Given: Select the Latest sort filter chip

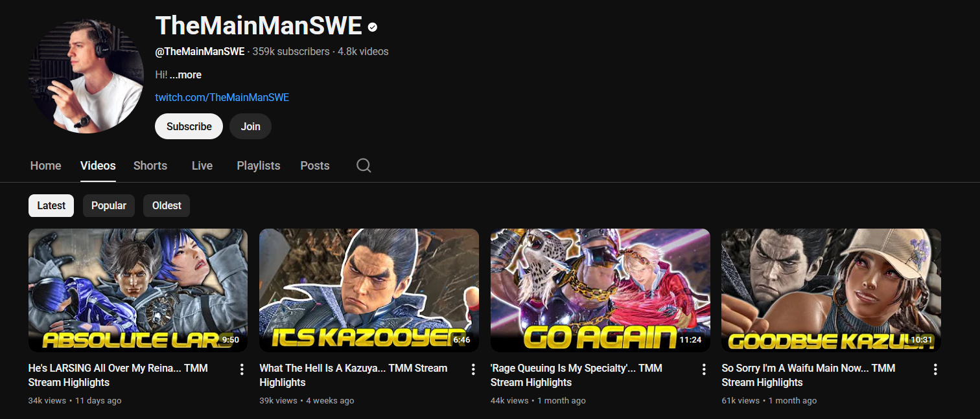Looking at the screenshot, I should coord(51,206).
